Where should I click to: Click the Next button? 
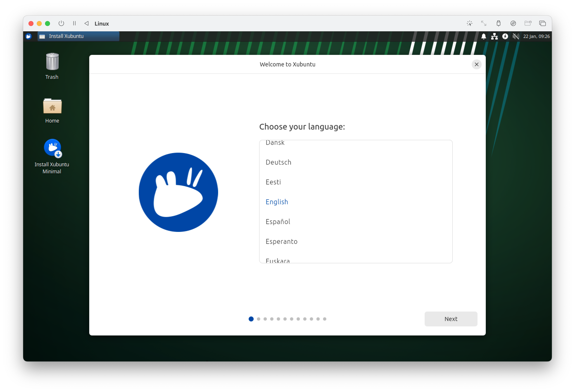click(x=451, y=319)
